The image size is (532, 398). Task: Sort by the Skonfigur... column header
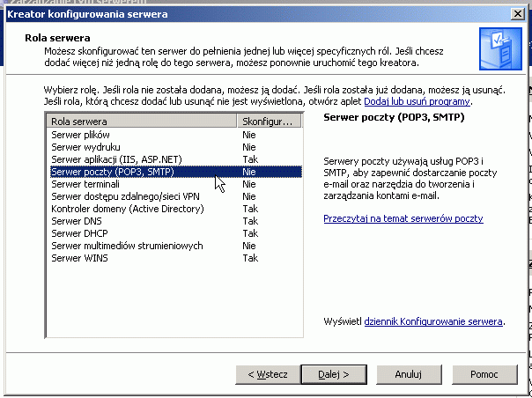pos(269,122)
